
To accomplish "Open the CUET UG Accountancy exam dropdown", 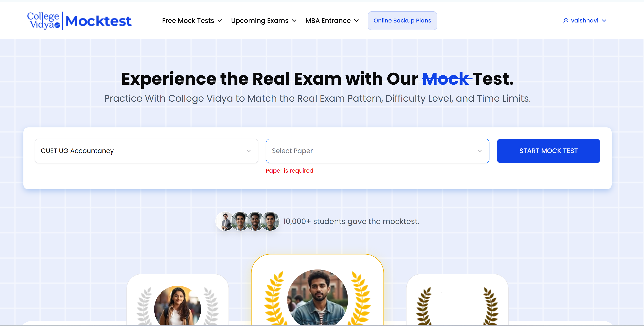I will pos(147,151).
